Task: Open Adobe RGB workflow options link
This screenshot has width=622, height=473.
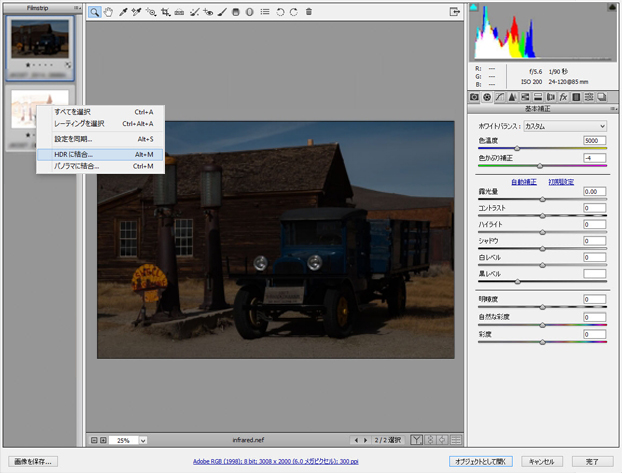Action: tap(276, 461)
